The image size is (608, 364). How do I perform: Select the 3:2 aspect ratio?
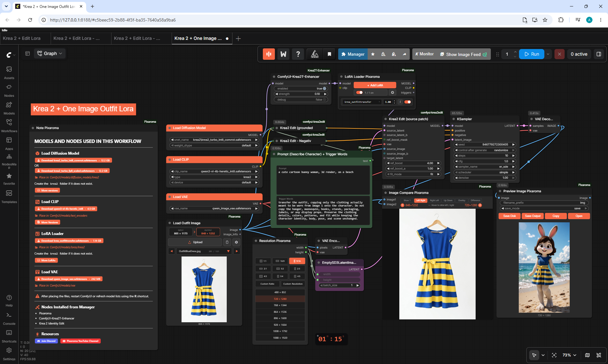280,269
